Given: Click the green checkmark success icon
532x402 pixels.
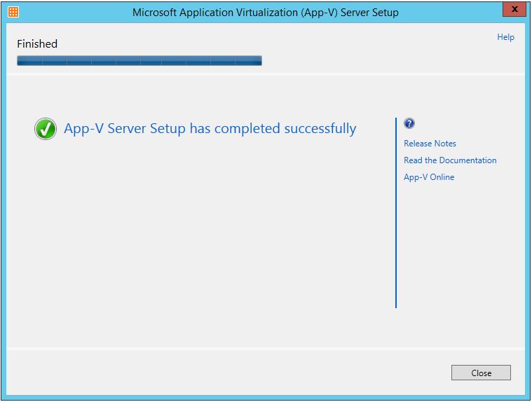Looking at the screenshot, I should [x=46, y=129].
